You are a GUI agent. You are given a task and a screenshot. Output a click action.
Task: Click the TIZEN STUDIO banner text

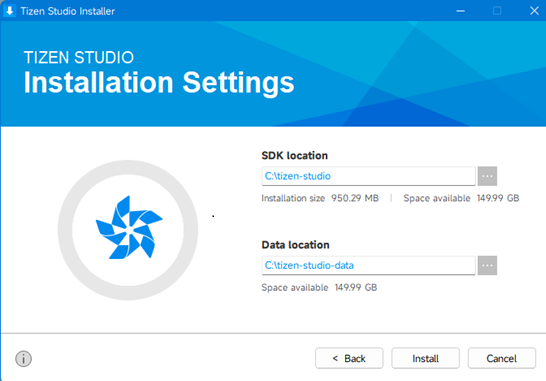[79, 57]
